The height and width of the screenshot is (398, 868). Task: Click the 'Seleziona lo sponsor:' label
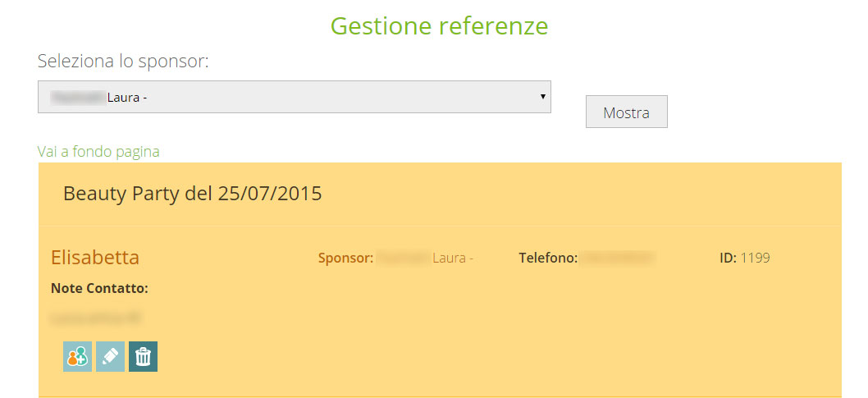tap(123, 61)
